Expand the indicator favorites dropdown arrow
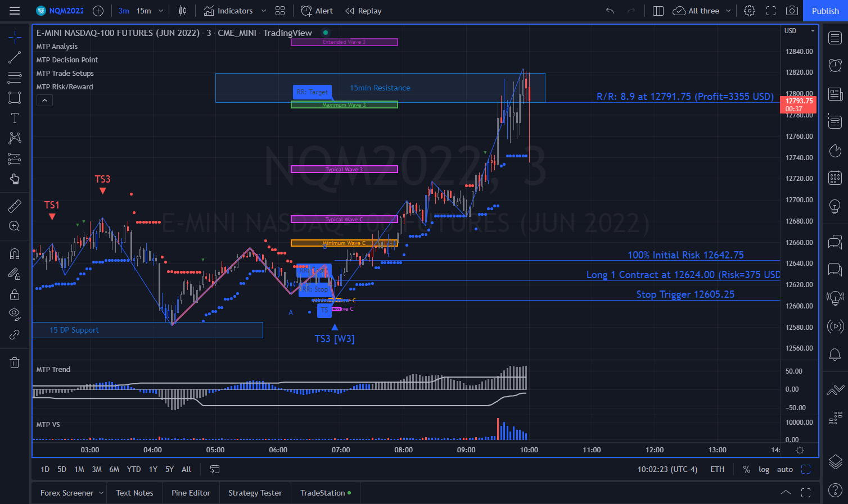 [263, 11]
